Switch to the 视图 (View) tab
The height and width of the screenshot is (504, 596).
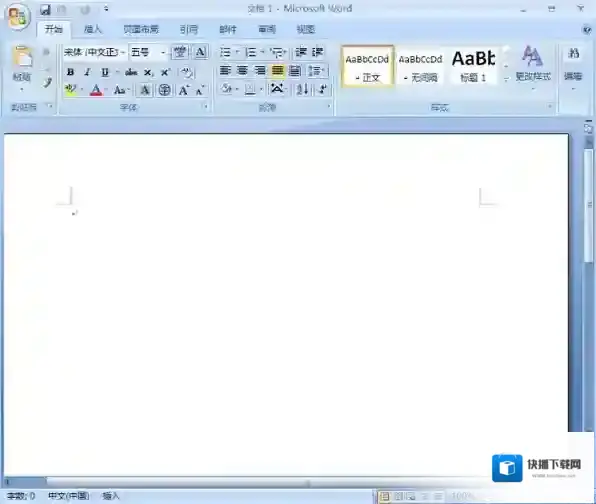[x=306, y=29]
